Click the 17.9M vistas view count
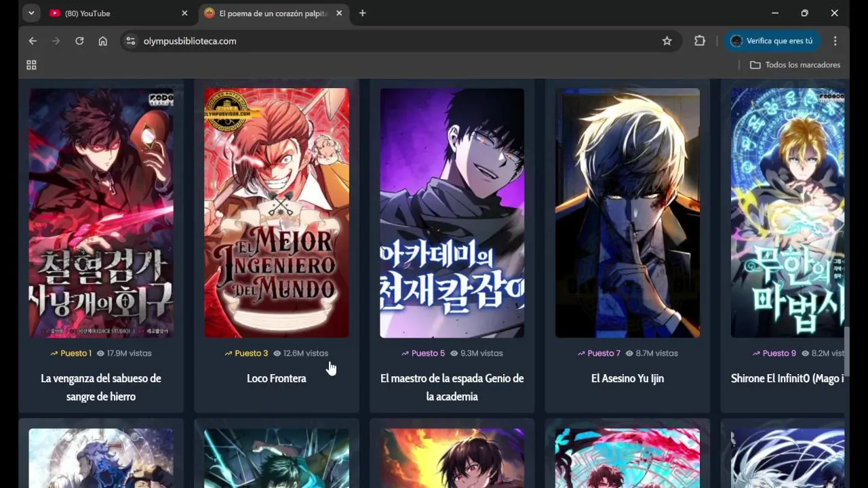The width and height of the screenshot is (868, 488). [124, 353]
